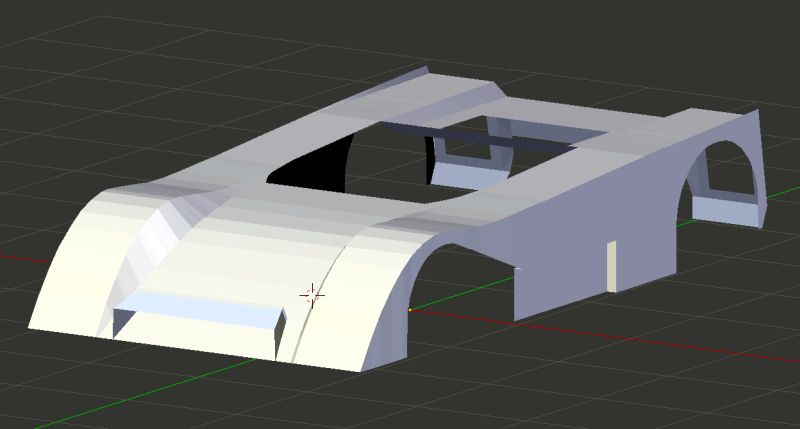This screenshot has width=800, height=429.
Task: Click the light-blue front intake box
Action: click(199, 312)
